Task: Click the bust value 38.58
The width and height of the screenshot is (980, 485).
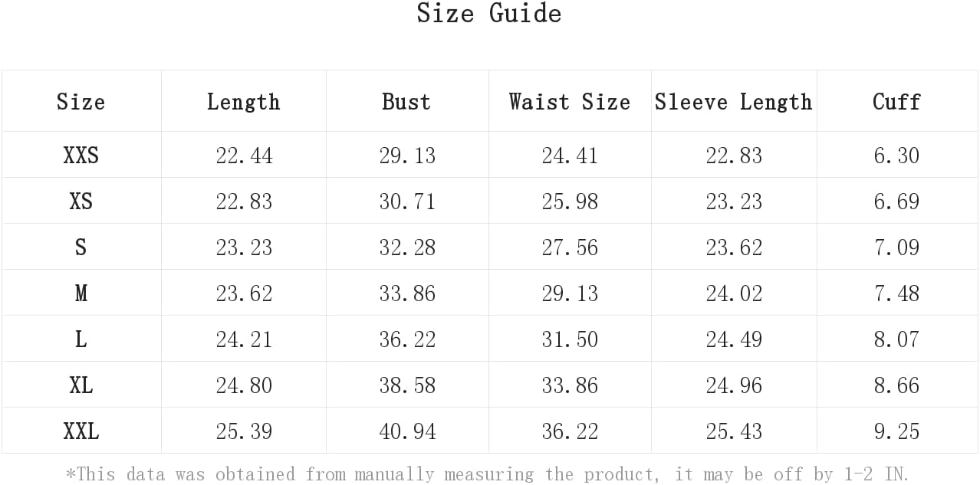Action: (407, 385)
